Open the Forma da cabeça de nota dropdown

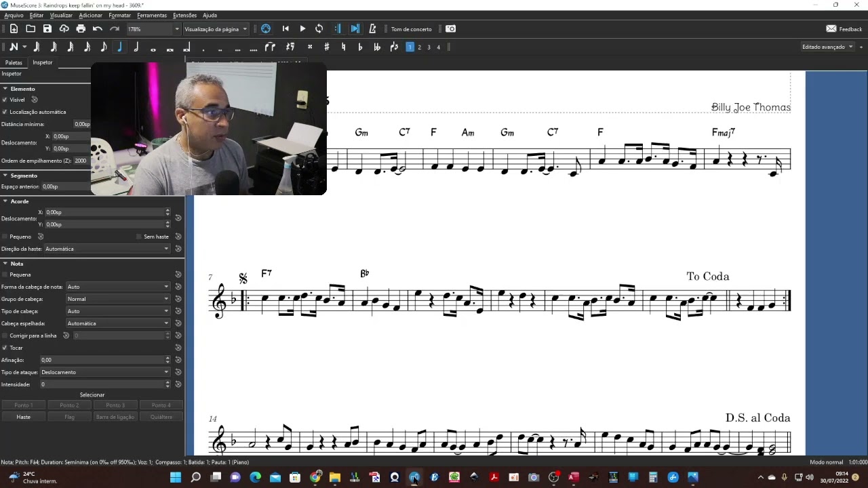pyautogui.click(x=118, y=287)
